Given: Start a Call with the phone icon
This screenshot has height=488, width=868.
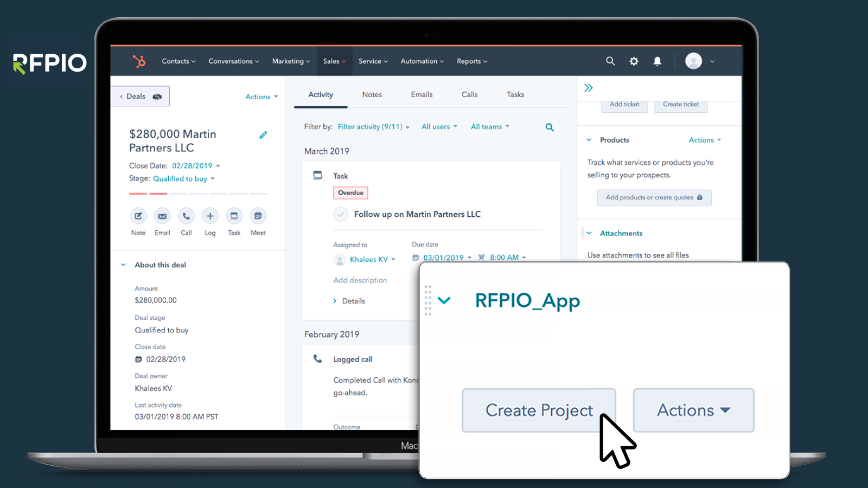Looking at the screenshot, I should 186,216.
